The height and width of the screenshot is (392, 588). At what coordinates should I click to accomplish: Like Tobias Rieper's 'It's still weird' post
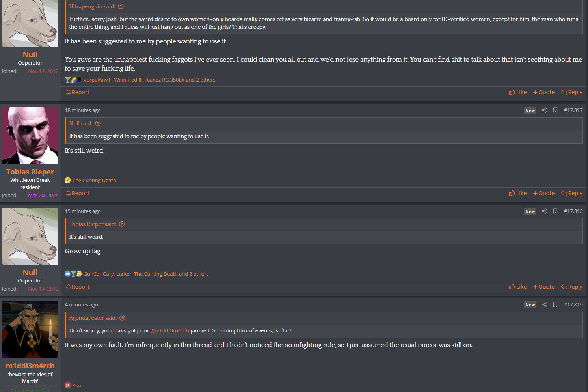pyautogui.click(x=518, y=193)
